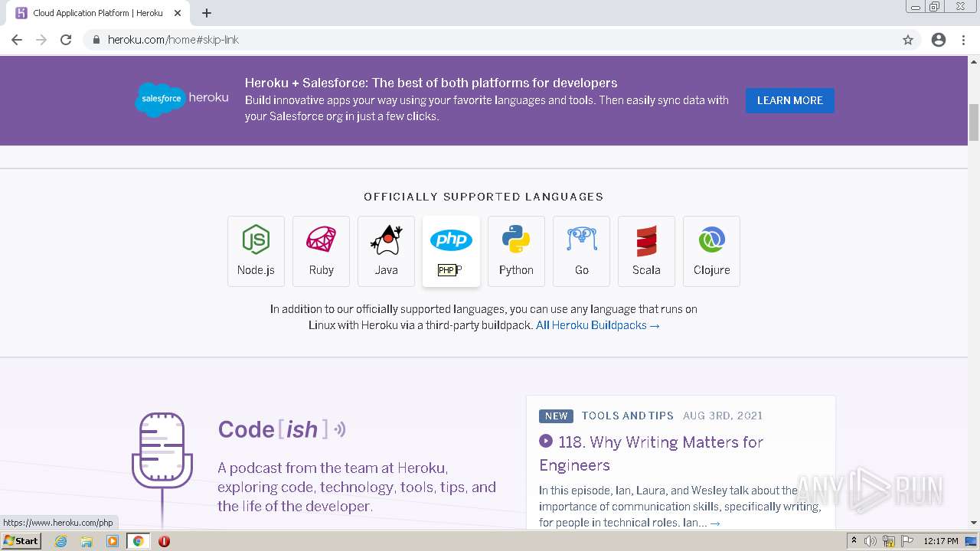Select the Cloud Application Platform | Heroku tab
Screen dimensions: 980x551
click(100, 13)
